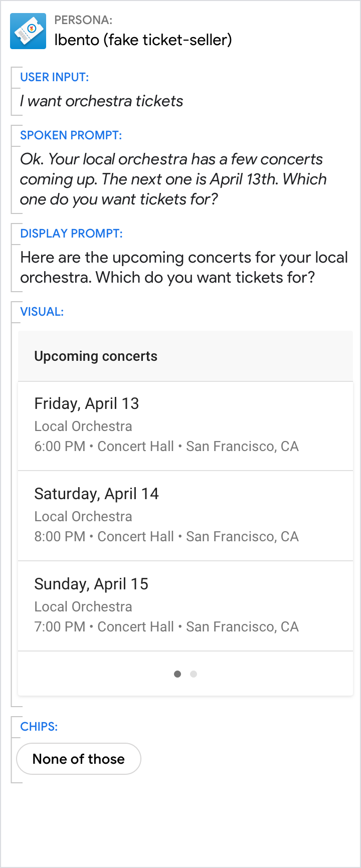Click the 6:00 PM Concert Hall detail line
This screenshot has width=361, height=868.
[166, 447]
